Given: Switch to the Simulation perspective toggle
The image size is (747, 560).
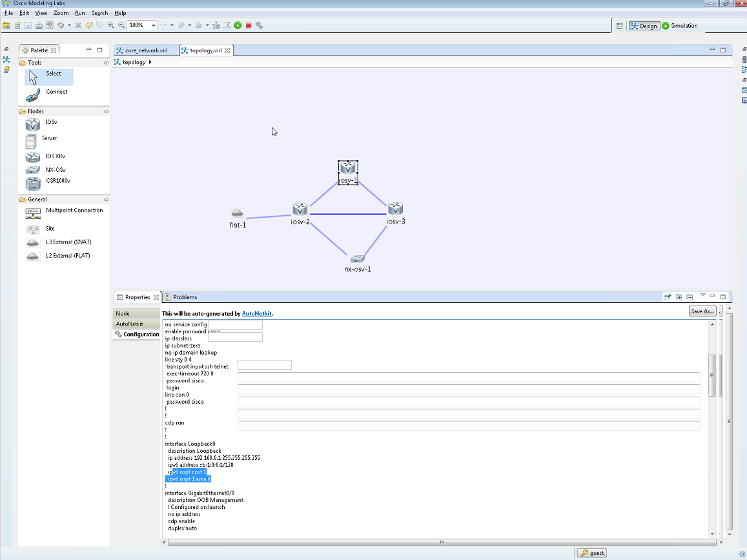Looking at the screenshot, I should [680, 26].
